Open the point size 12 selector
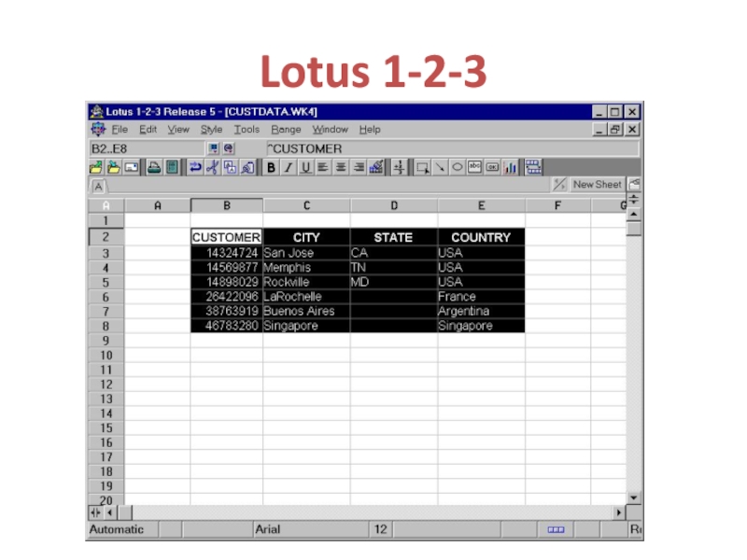Screen dimensions: 747x560 pos(381,529)
